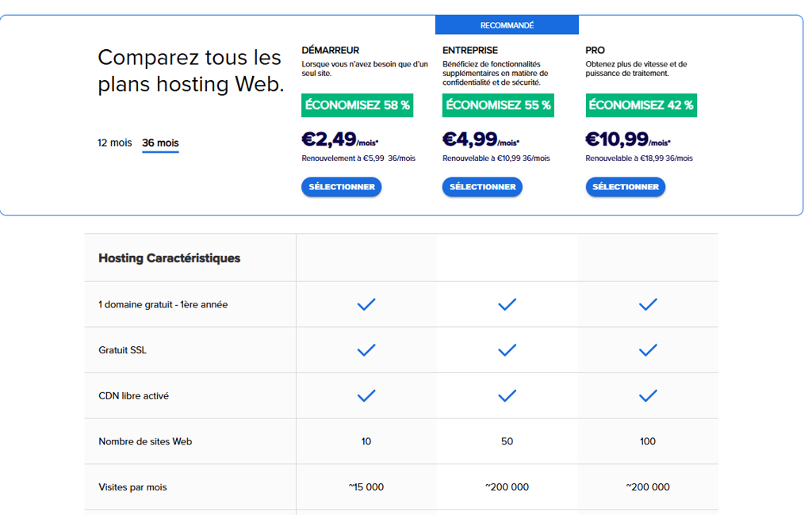This screenshot has width=812, height=515.
Task: Click the '1 domaine gratuit - 1ère année' row label
Action: (x=163, y=304)
